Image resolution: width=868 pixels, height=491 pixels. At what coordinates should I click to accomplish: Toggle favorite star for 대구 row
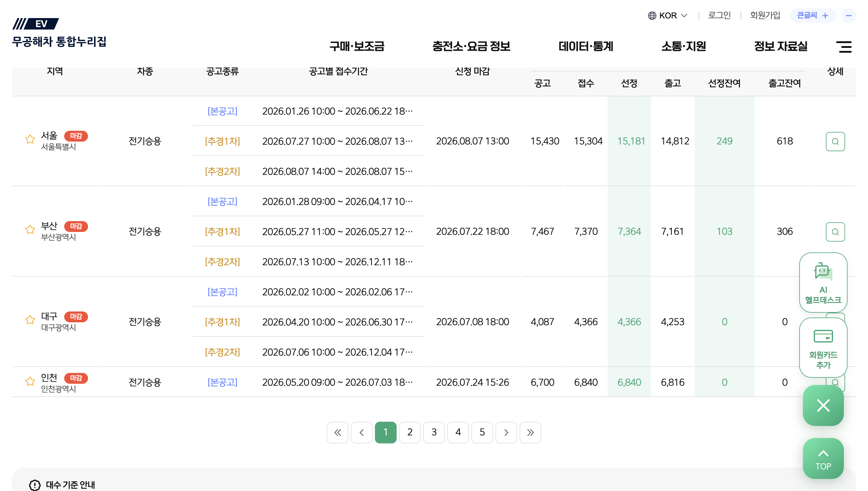[x=30, y=320]
